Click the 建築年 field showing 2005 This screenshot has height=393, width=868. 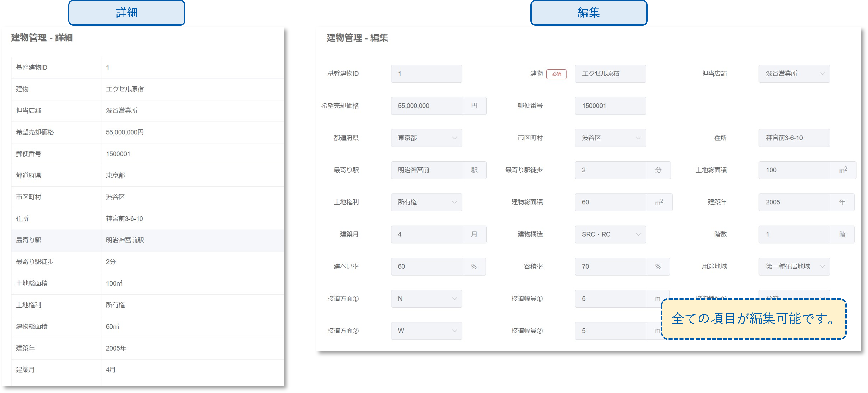(794, 202)
